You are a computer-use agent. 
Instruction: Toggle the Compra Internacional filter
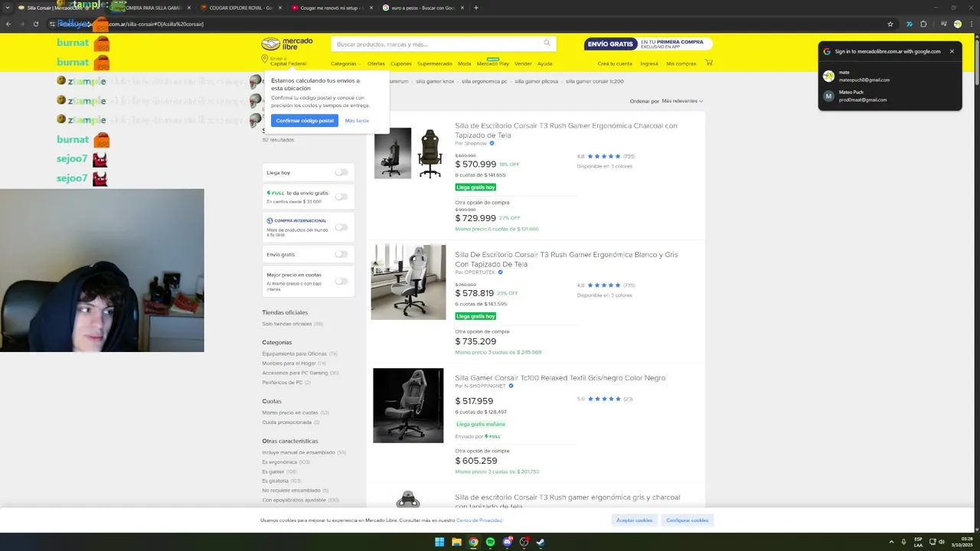tap(341, 227)
